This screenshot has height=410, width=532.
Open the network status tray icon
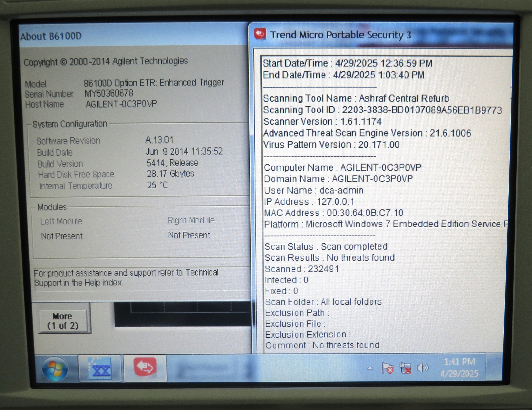point(405,368)
